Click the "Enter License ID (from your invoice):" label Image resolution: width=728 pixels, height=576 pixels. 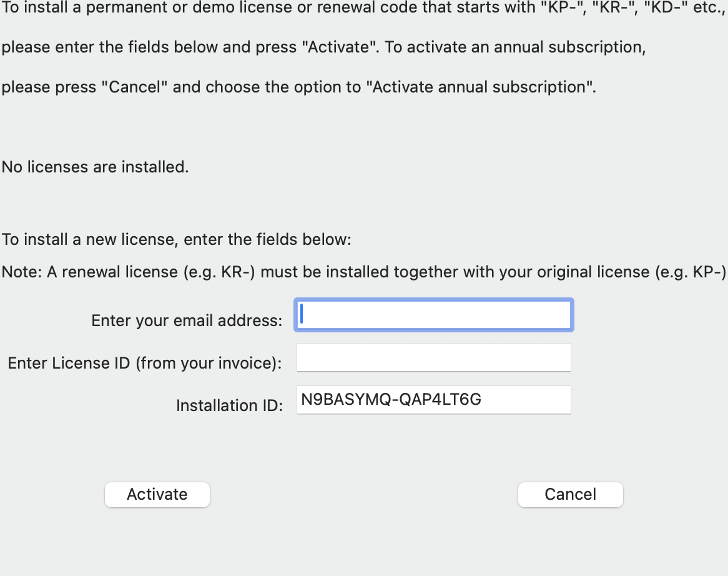tap(144, 363)
